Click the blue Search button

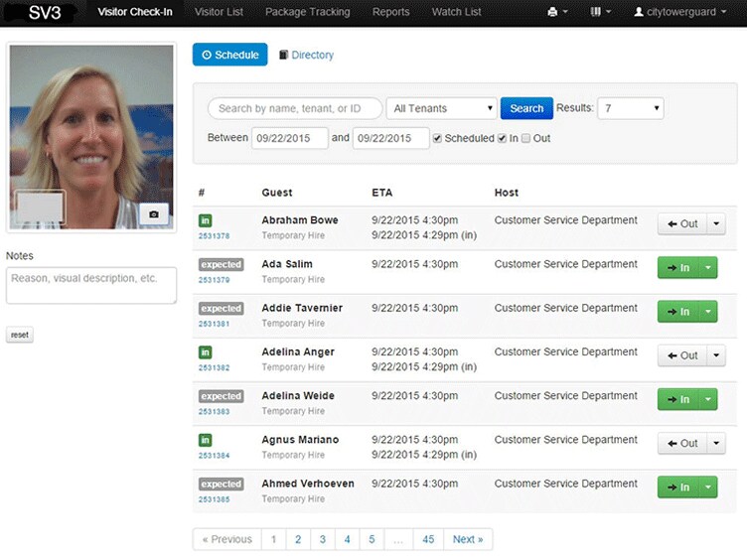[526, 108]
